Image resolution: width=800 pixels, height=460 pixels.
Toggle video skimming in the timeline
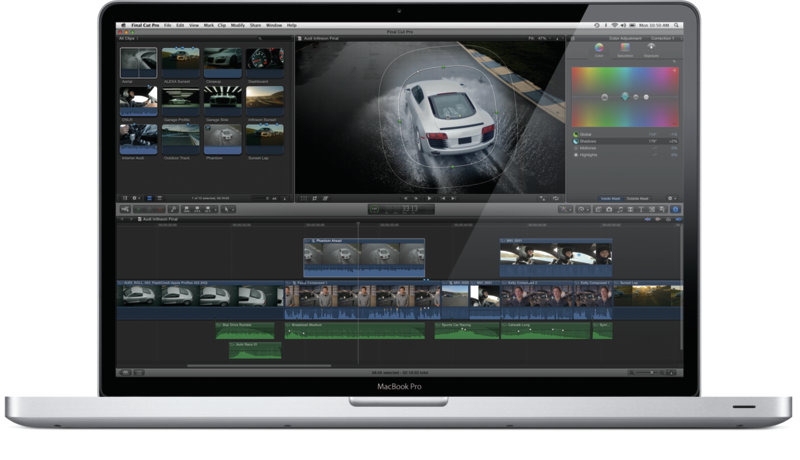(647, 219)
